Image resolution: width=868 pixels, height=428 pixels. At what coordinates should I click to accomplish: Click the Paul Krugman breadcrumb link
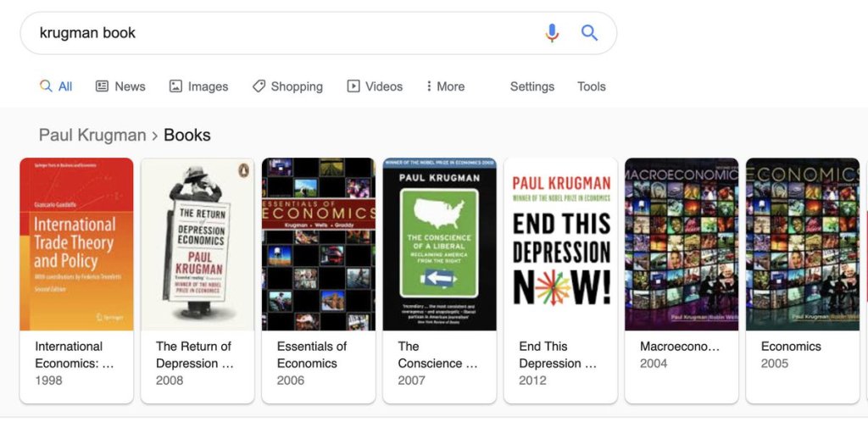[92, 135]
